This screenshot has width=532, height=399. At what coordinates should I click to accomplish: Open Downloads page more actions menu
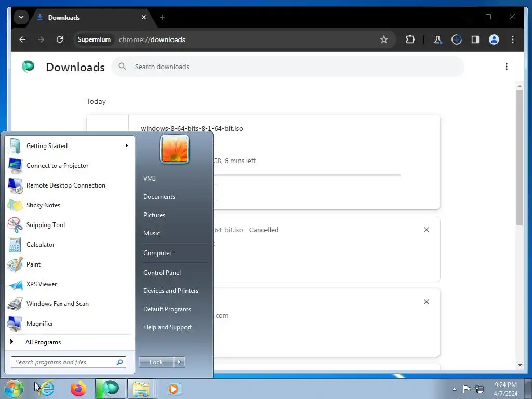506,67
